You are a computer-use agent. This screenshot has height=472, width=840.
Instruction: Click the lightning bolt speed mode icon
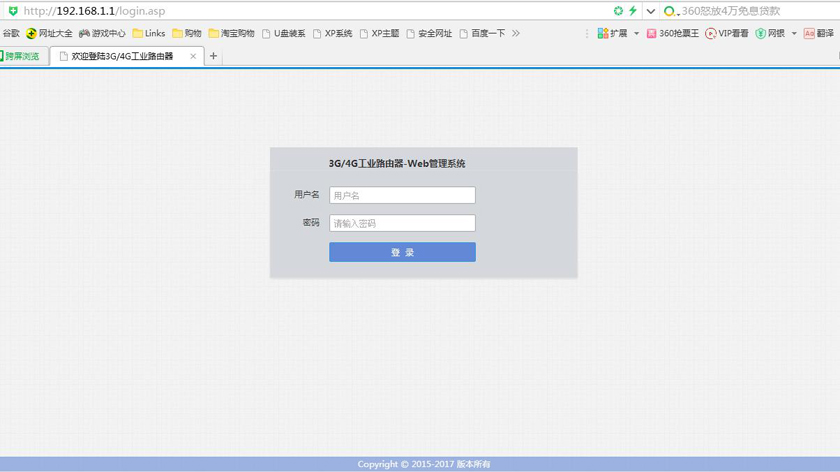pos(632,11)
